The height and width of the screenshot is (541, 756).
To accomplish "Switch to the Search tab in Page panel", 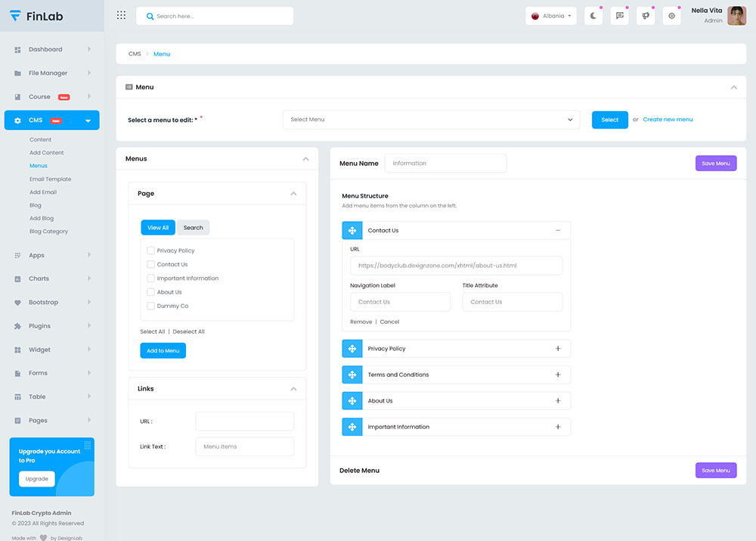I will [193, 228].
